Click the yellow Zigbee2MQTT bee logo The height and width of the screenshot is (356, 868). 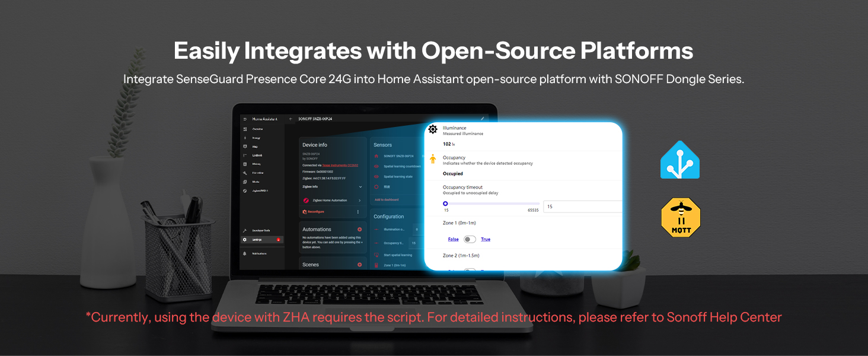point(681,218)
